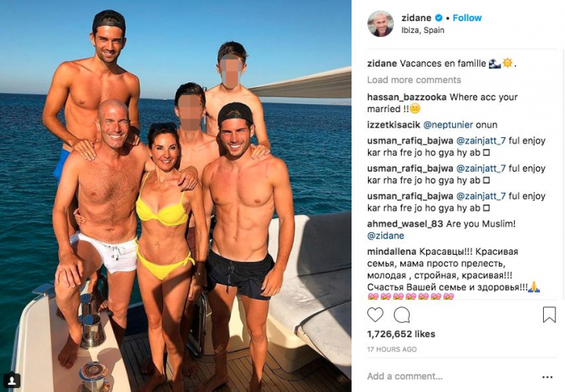The image size is (565, 392).
Task: Open the 17 hours ago timestamp
Action: coord(392,350)
